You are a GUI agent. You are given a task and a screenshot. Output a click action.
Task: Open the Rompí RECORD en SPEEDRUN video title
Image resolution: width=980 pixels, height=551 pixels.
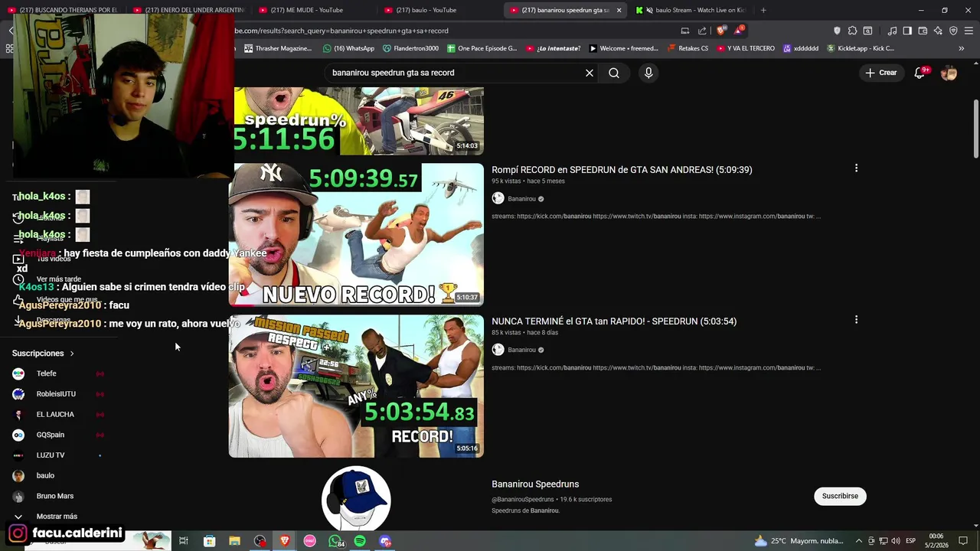[x=622, y=170]
